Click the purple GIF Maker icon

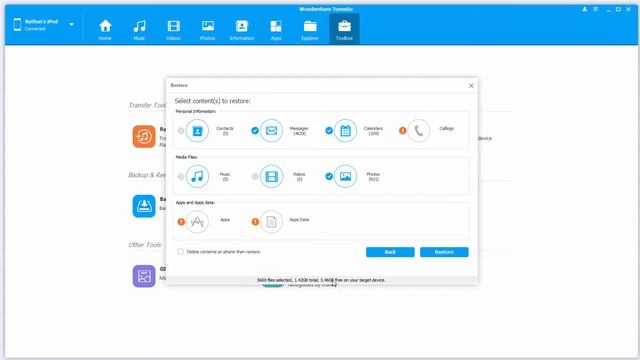point(144,276)
